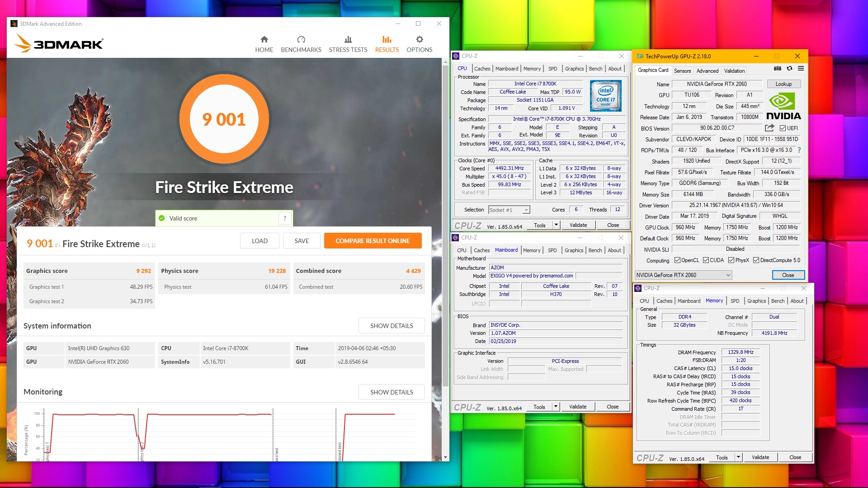Click the CPU-Z Mainboard window title icon
The width and height of the screenshot is (868, 488).
[x=455, y=238]
